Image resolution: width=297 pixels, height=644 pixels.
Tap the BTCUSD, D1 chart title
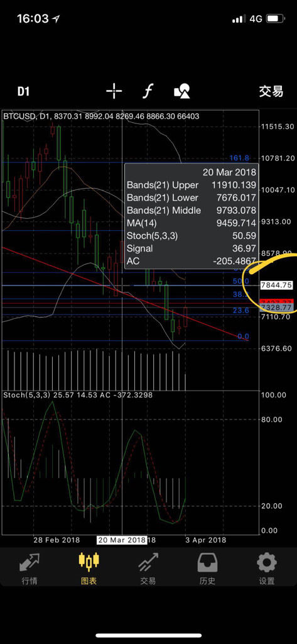[x=25, y=116]
